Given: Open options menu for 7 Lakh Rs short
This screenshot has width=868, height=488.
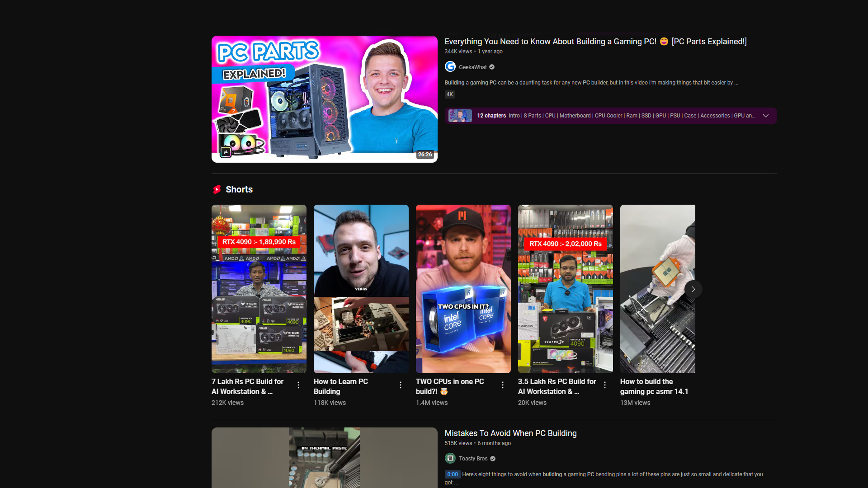Looking at the screenshot, I should click(298, 385).
